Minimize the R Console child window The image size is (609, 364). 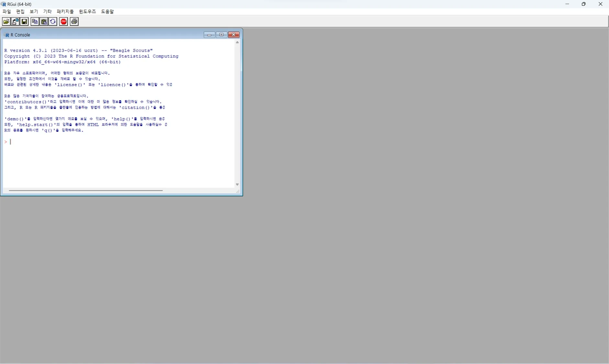pos(209,35)
